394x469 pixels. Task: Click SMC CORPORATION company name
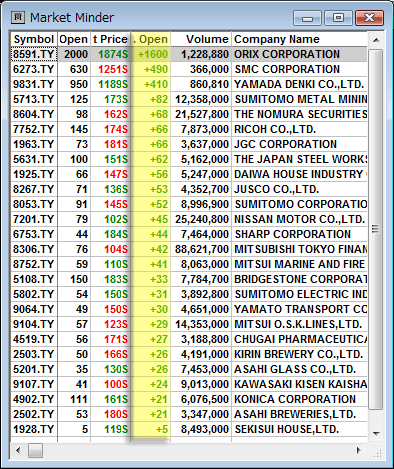tap(287, 69)
